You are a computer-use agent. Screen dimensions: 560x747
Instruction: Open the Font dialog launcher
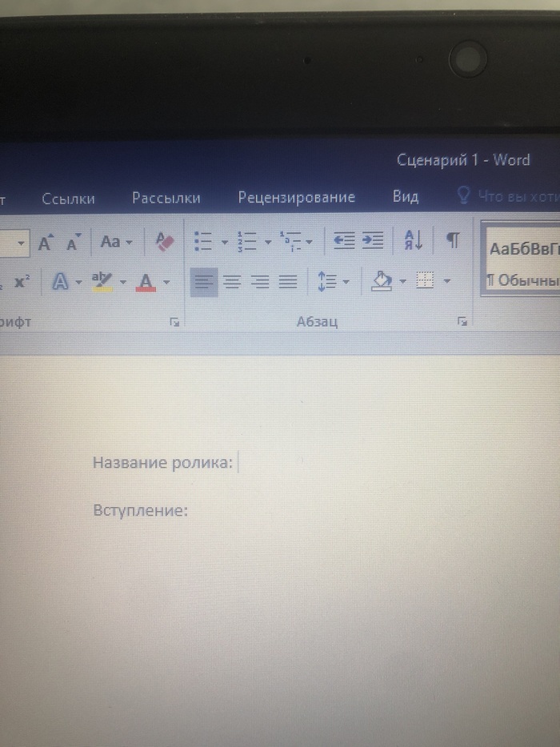[x=174, y=323]
